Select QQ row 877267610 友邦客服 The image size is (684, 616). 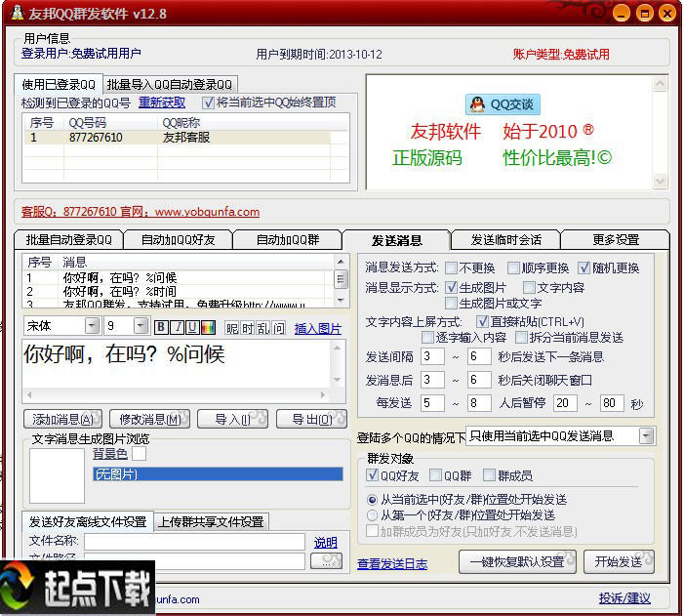[178, 138]
